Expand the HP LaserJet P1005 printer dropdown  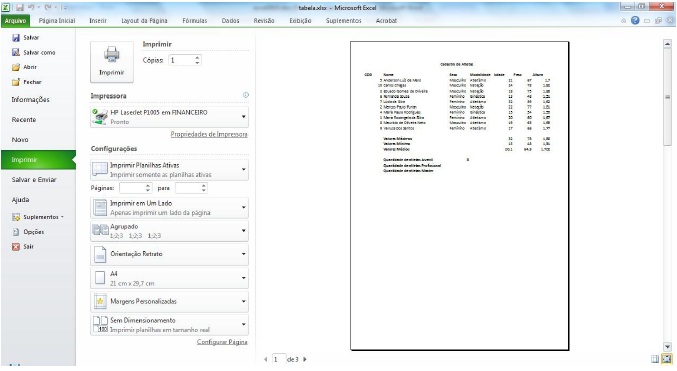click(x=170, y=117)
